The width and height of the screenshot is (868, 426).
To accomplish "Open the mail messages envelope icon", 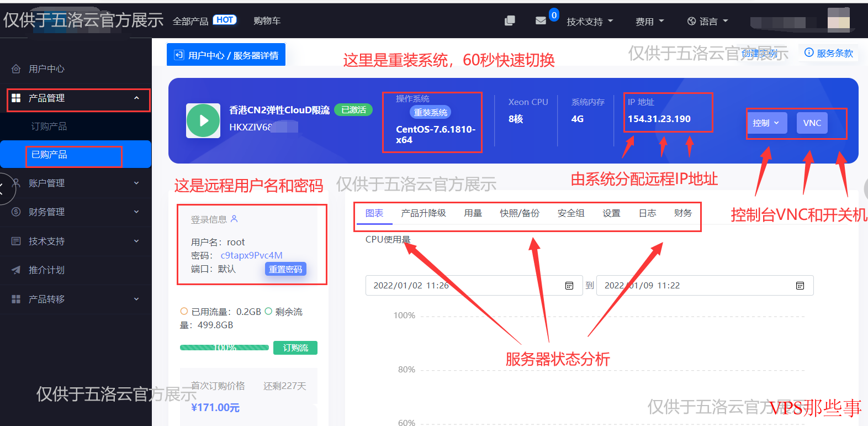I will (x=541, y=20).
